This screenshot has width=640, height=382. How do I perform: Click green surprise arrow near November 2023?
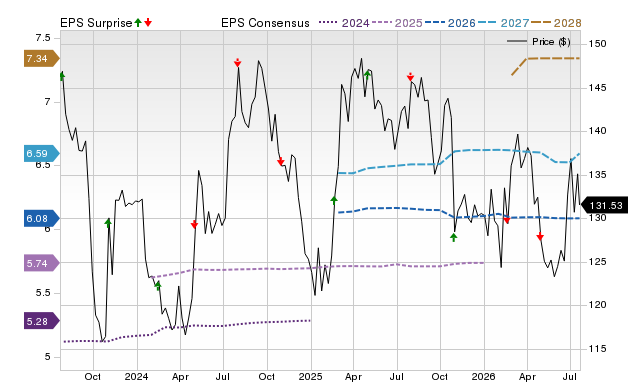point(108,223)
